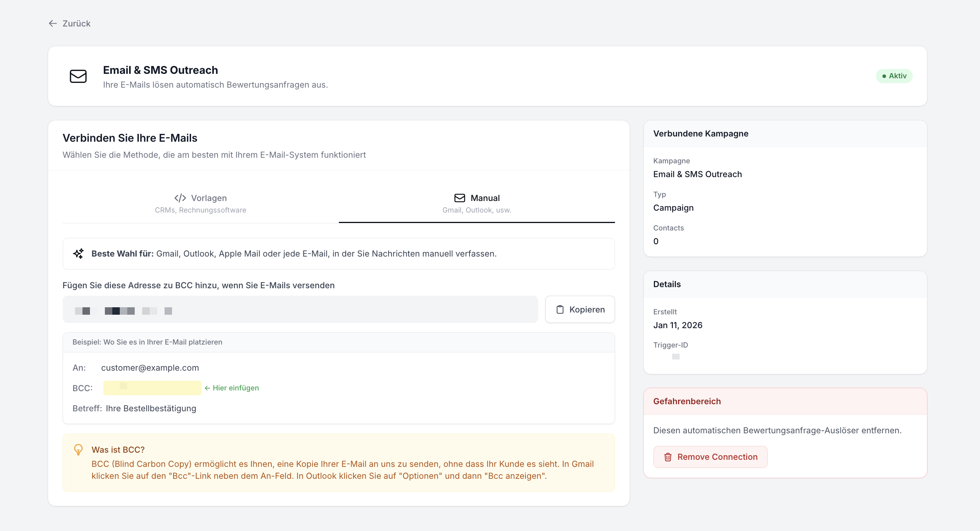The height and width of the screenshot is (531, 980).
Task: Click the sparkle icon beside Beste Wahl für
Action: coord(78,254)
